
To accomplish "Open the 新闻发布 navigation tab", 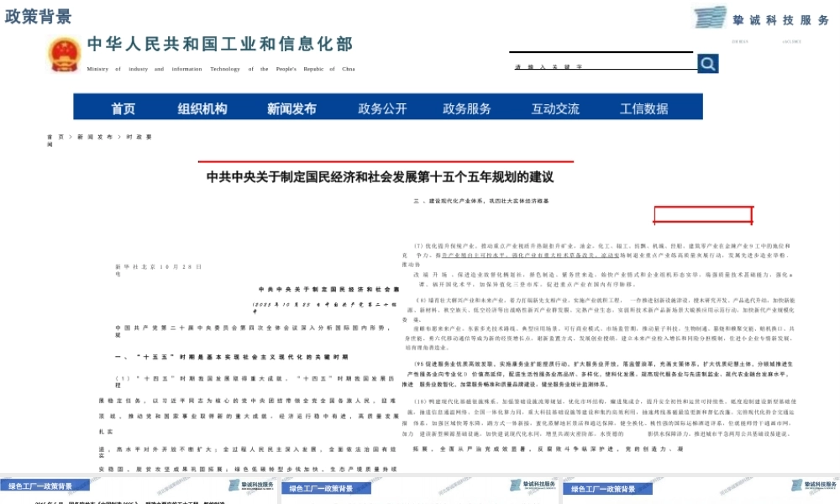I will point(290,108).
